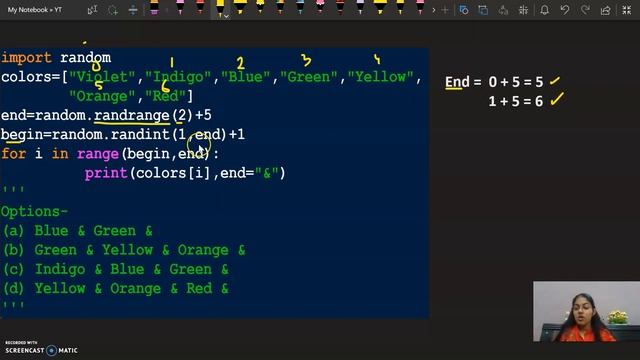Redo the last action
The height and width of the screenshot is (360, 640).
tap(585, 10)
